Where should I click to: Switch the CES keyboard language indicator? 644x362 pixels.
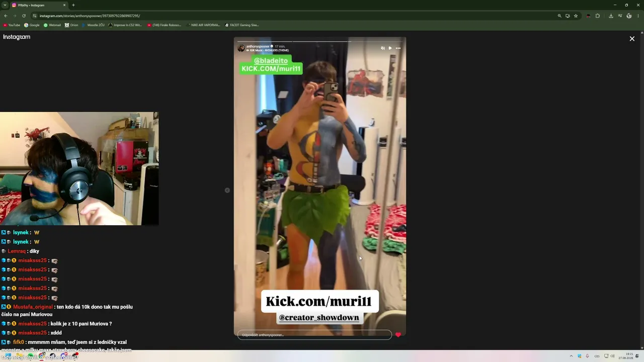coord(597,356)
